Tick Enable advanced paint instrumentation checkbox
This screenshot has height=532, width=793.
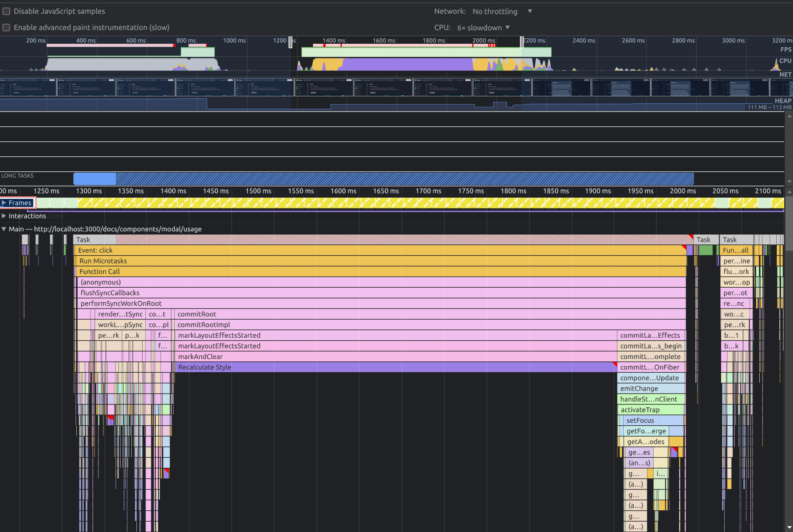(6, 28)
